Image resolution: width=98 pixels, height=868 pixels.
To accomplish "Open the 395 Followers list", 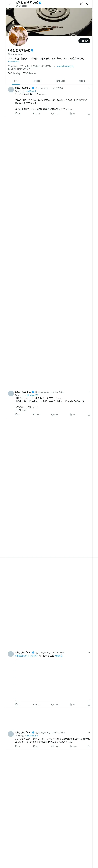I will [29, 73].
